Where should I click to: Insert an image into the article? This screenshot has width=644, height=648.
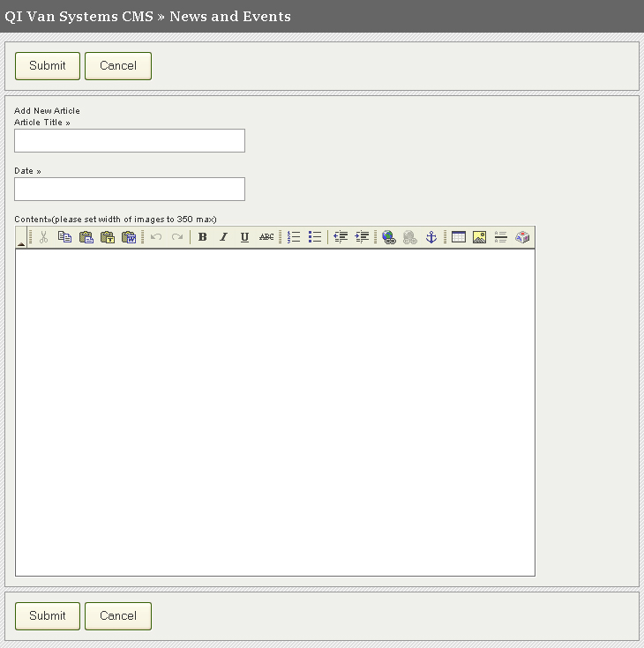coord(480,237)
